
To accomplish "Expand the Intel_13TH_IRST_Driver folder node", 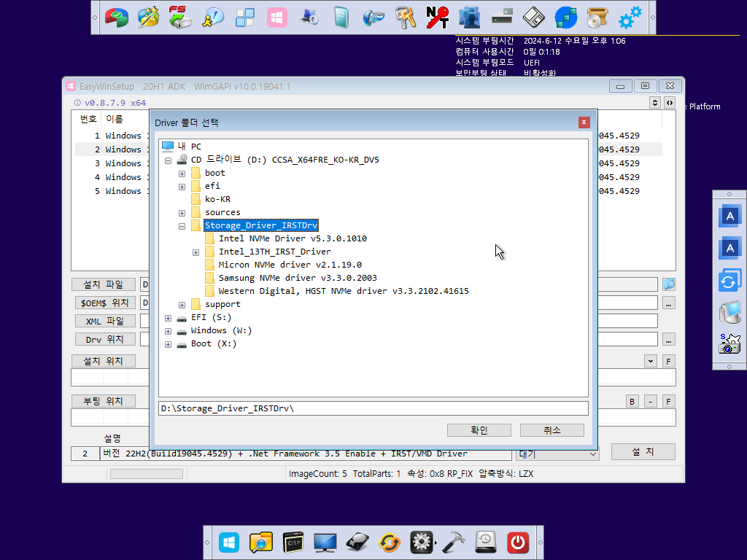I will pos(196,252).
